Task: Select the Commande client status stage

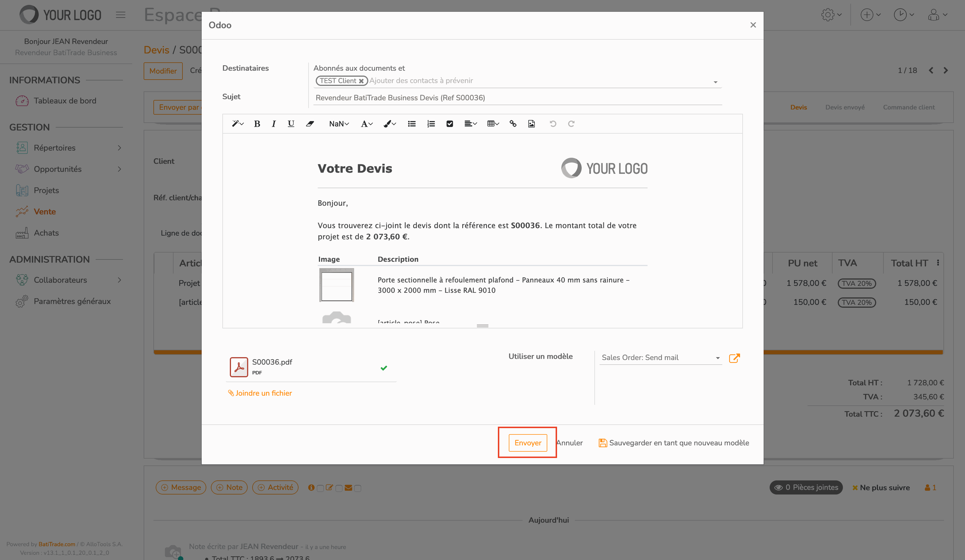Action: (909, 107)
